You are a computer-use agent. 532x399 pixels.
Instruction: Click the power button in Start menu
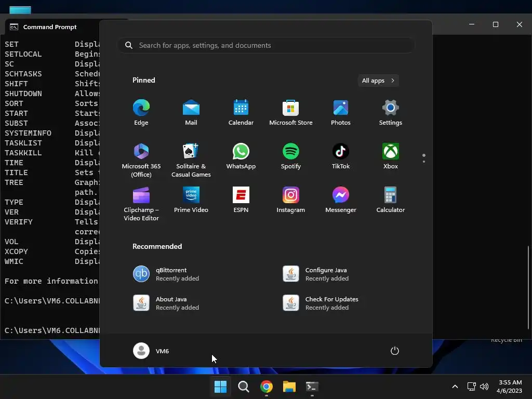pyautogui.click(x=395, y=351)
